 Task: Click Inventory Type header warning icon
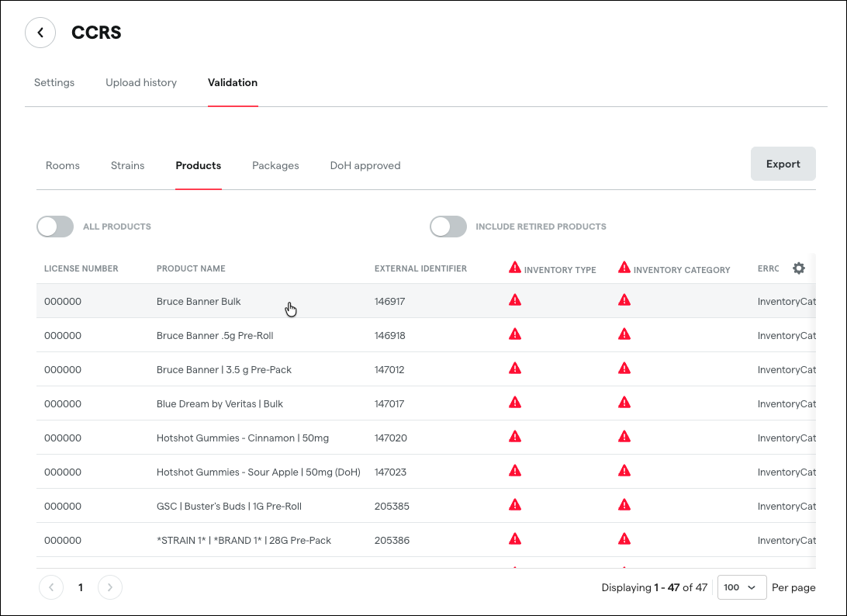click(x=515, y=267)
